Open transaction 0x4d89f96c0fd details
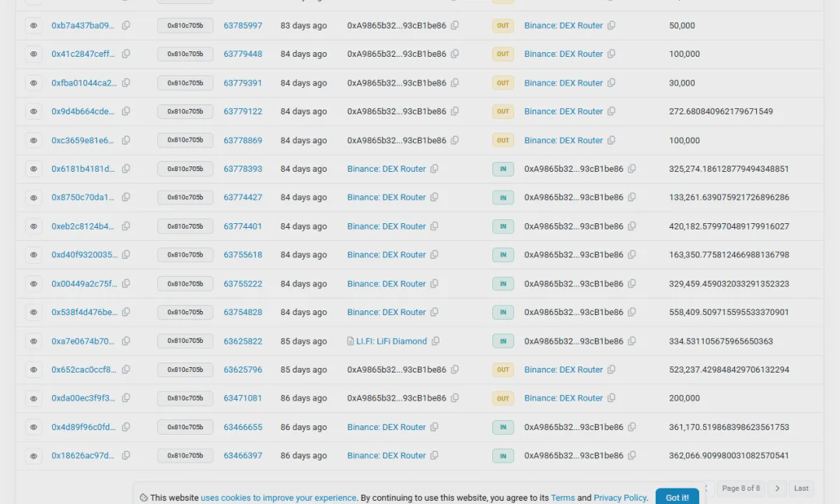 (x=83, y=428)
